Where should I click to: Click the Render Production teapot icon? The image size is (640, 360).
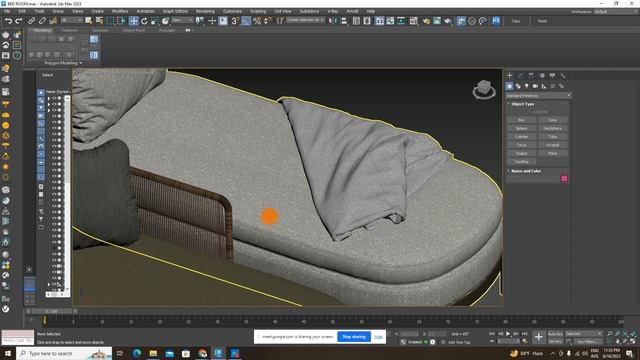pyautogui.click(x=447, y=21)
